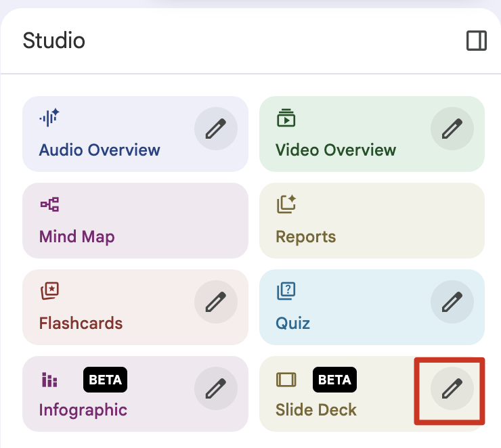
Task: Customize Flashcards using pencil icon
Action: pyautogui.click(x=215, y=301)
